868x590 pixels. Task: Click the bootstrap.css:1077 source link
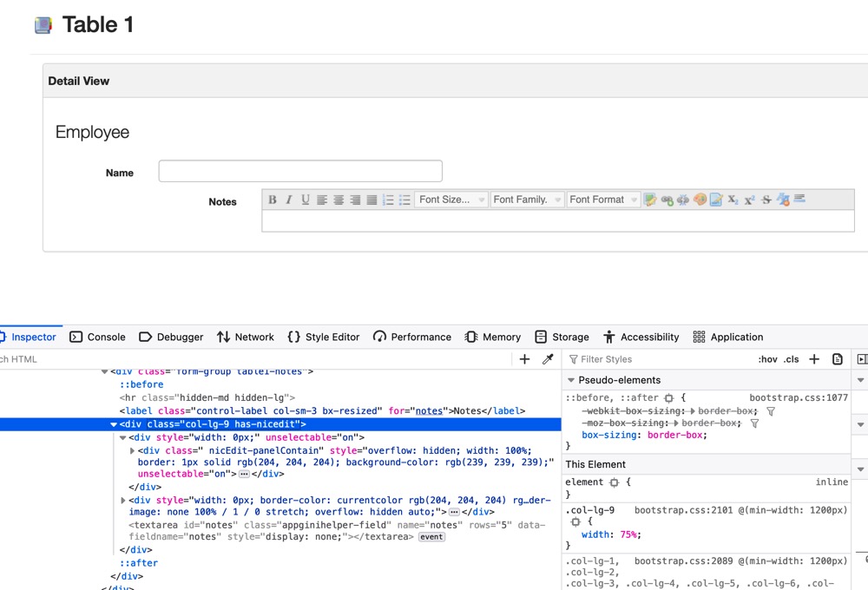799,398
